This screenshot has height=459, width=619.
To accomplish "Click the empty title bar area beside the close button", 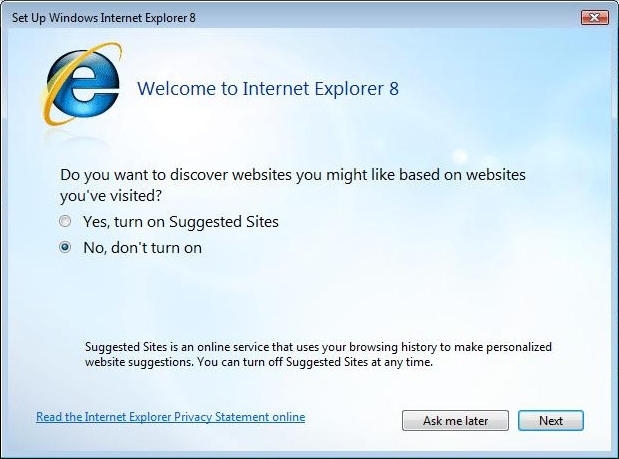I will tap(387, 17).
